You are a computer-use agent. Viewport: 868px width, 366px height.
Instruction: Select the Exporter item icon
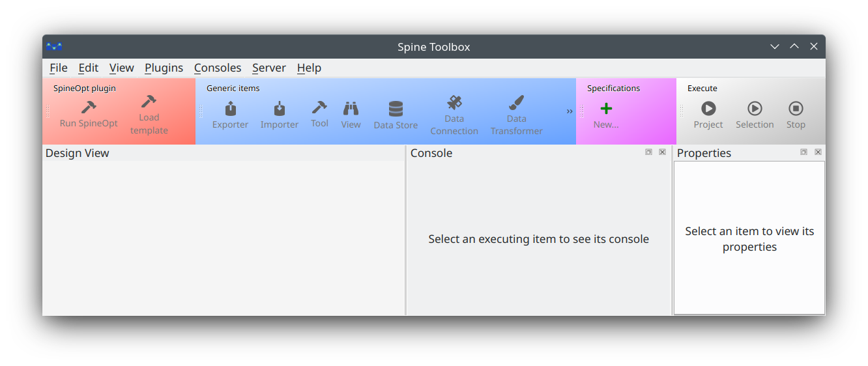pyautogui.click(x=230, y=108)
